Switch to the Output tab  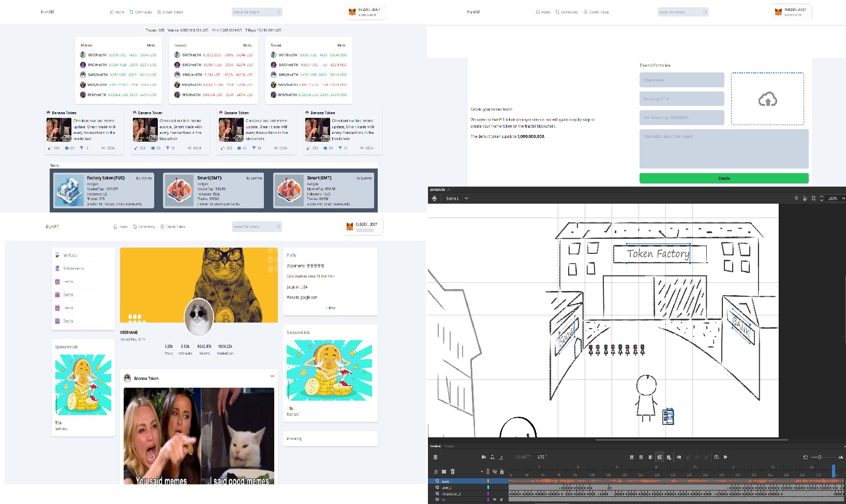coord(449,446)
